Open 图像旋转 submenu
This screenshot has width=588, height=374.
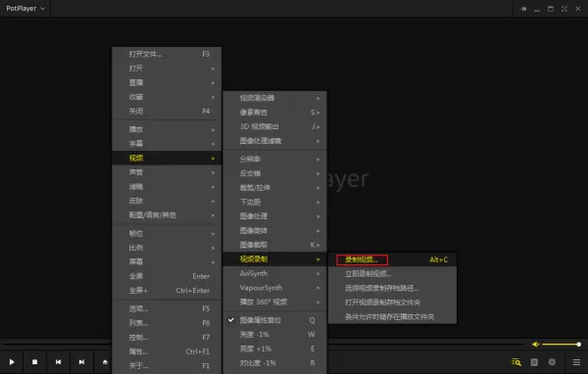[x=274, y=230]
